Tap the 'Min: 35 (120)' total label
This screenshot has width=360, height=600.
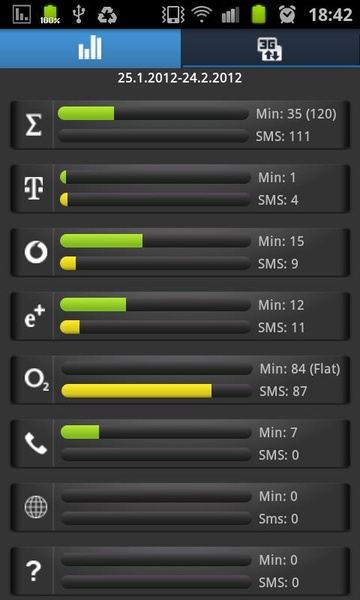296,114
